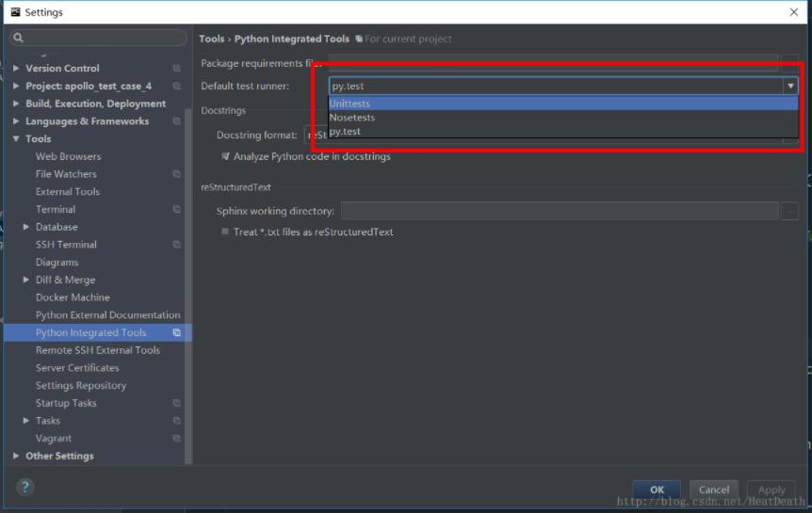Open SSH Terminal settings page
Viewport: 812px width, 513px height.
(66, 245)
